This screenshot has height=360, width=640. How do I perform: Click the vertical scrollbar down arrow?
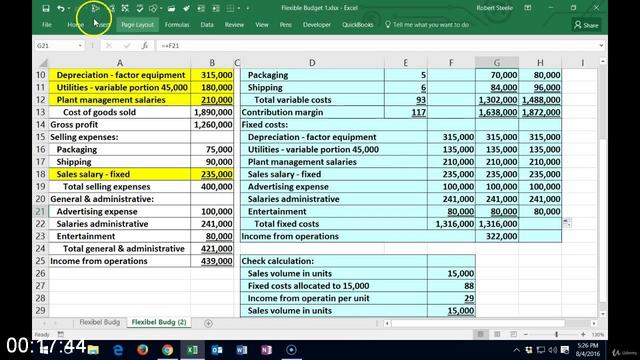pyautogui.click(x=603, y=314)
